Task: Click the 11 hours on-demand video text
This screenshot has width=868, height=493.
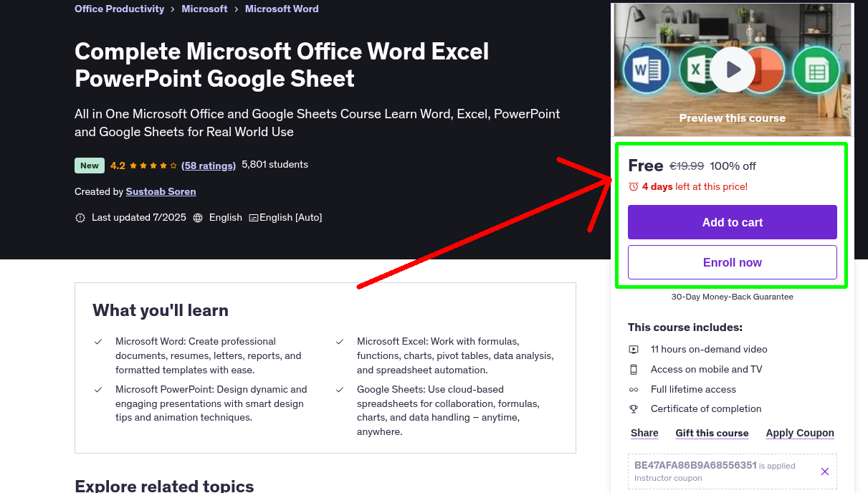Action: [x=709, y=350]
